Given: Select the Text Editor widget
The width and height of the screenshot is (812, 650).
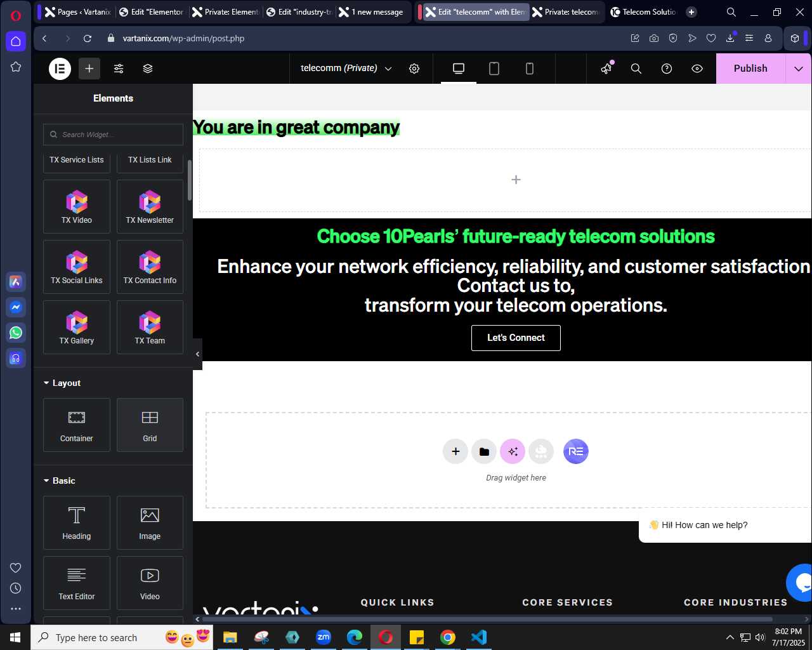Looking at the screenshot, I should click(x=77, y=583).
